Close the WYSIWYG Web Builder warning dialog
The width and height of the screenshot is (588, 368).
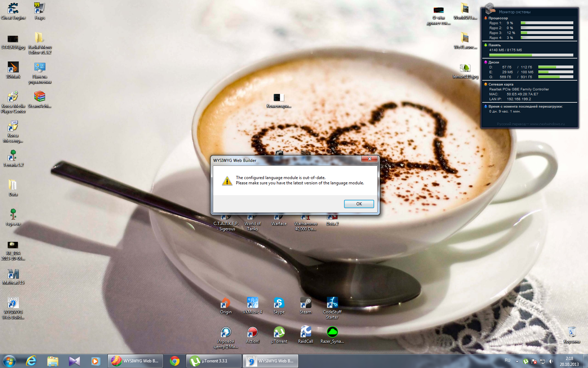click(369, 159)
